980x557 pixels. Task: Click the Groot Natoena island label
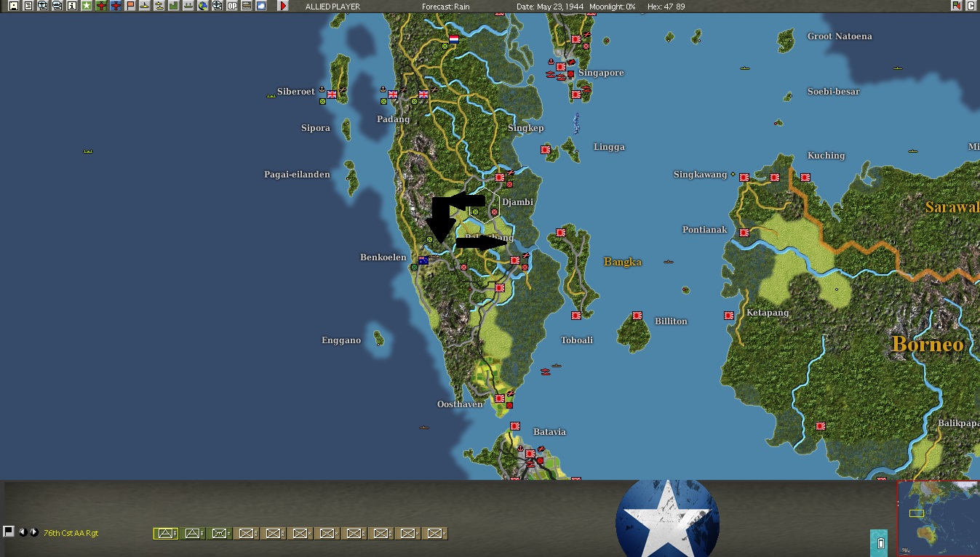pos(840,36)
